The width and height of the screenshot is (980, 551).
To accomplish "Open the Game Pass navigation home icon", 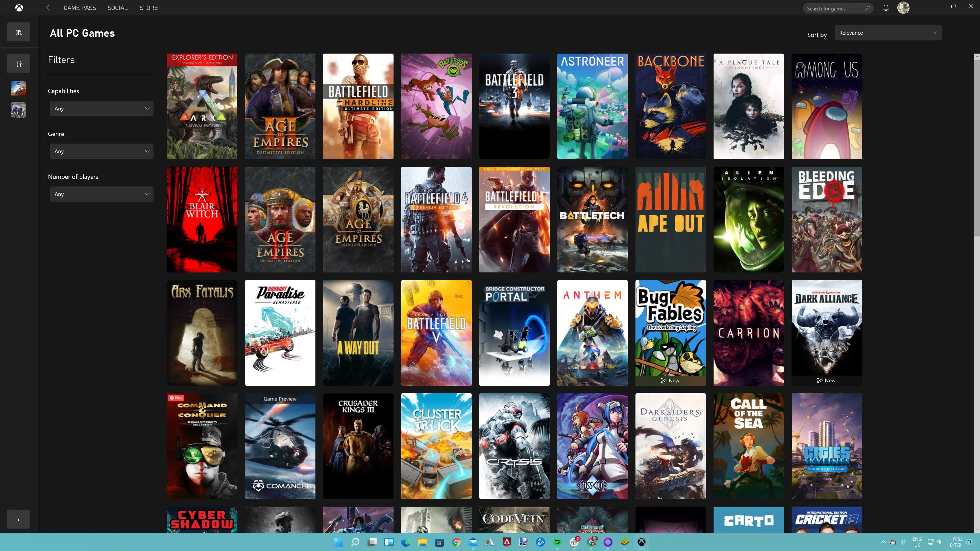I will pyautogui.click(x=19, y=7).
